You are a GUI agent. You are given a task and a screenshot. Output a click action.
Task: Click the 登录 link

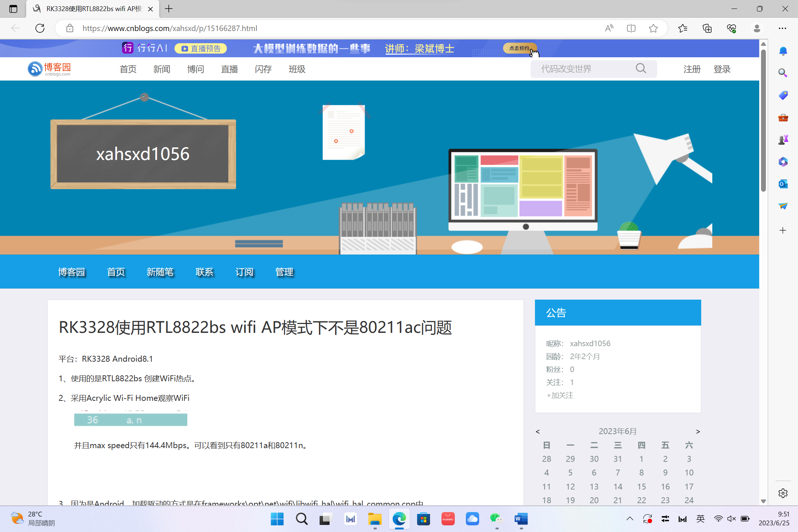click(722, 69)
